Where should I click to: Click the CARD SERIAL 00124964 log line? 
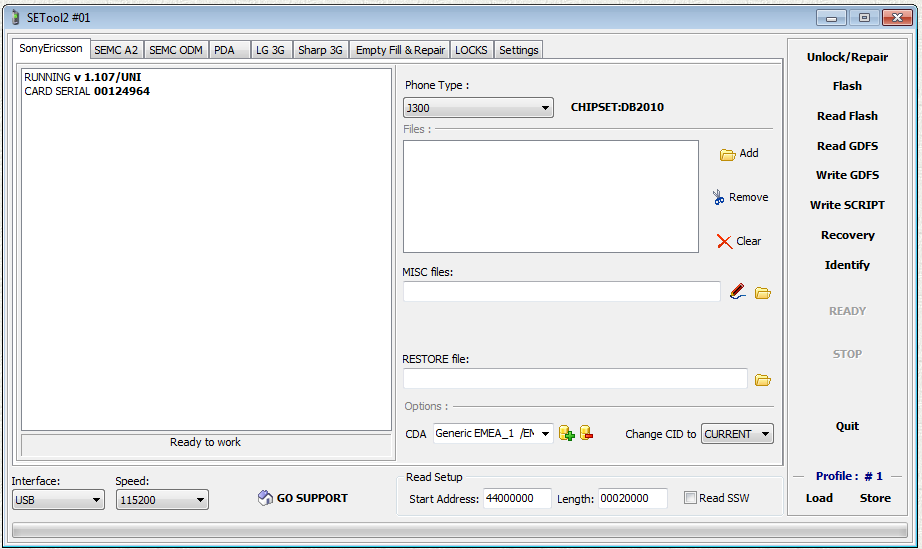pos(87,91)
